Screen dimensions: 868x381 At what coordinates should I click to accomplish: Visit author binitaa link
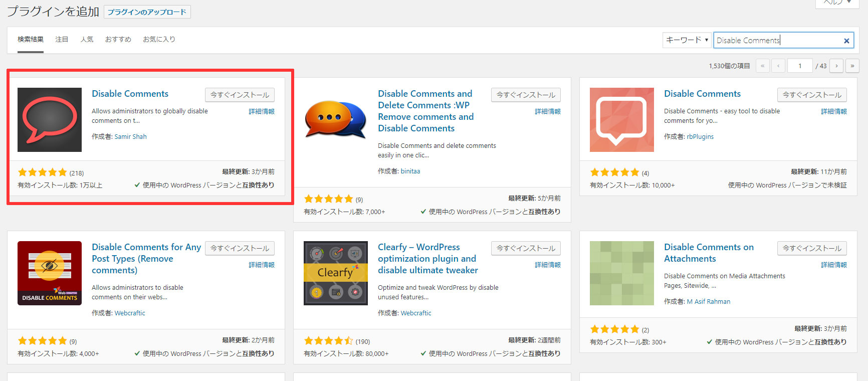pos(410,171)
